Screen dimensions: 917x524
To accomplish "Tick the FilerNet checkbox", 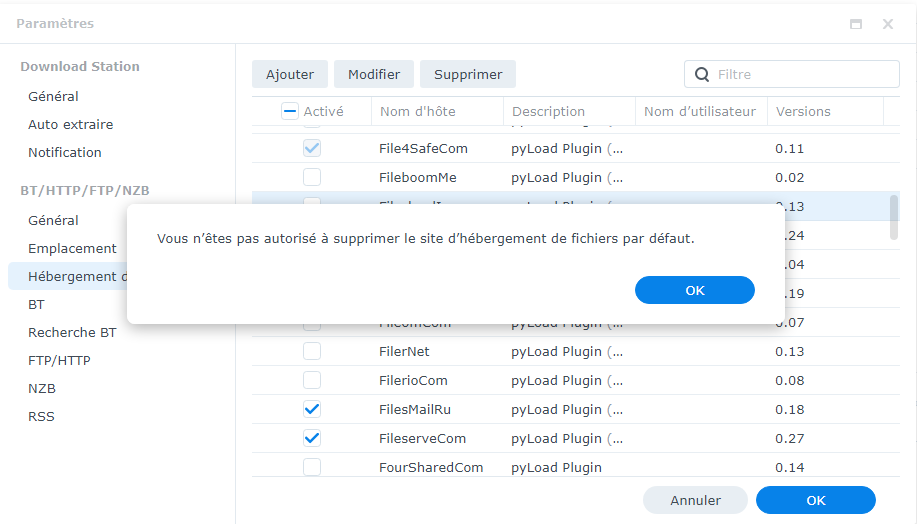I will coord(312,351).
